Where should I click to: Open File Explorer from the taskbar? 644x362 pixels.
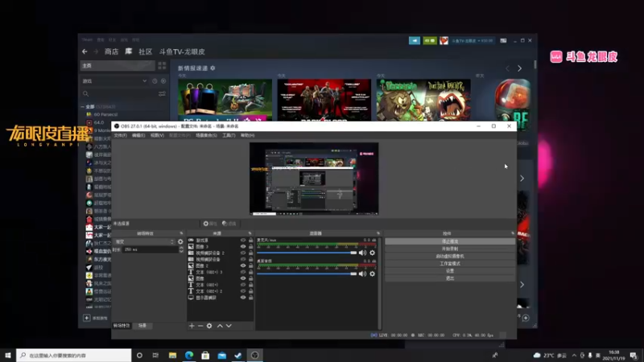[172, 356]
